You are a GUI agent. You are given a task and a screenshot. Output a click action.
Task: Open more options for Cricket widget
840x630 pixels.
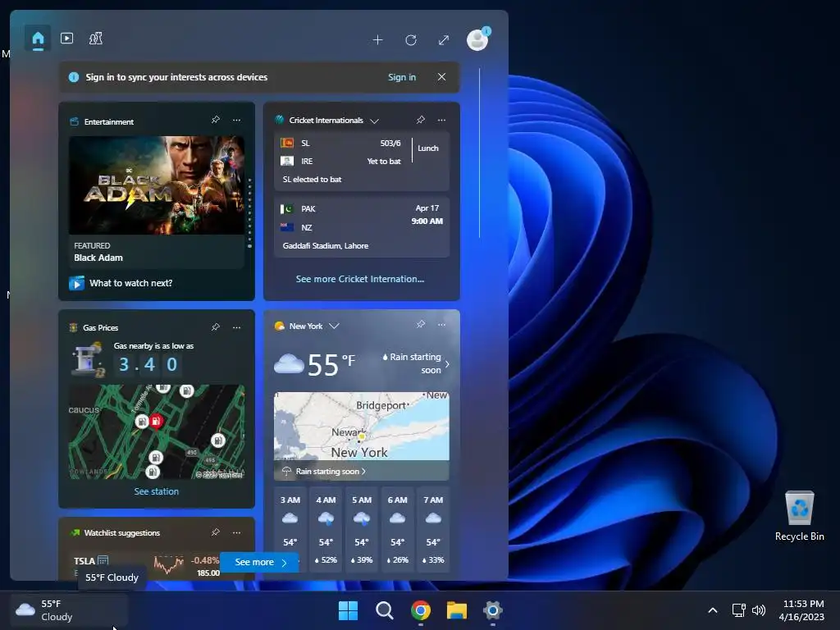(441, 120)
